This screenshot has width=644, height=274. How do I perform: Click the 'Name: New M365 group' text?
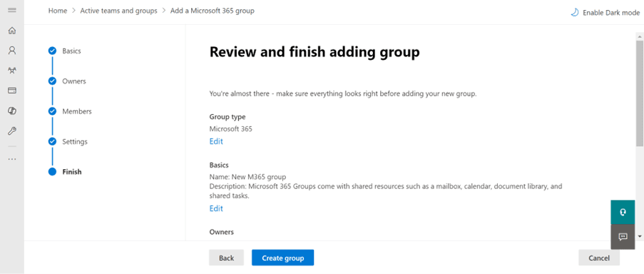247,177
